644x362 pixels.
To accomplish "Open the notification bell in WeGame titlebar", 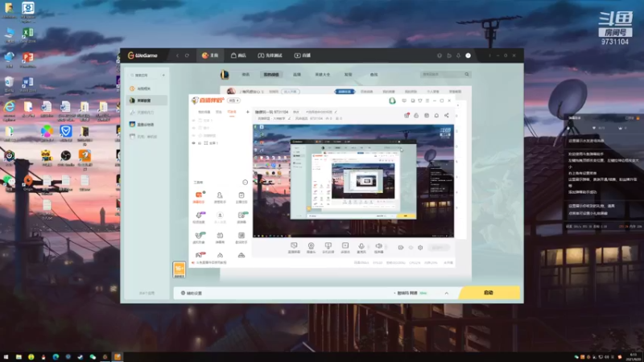I will [458, 56].
